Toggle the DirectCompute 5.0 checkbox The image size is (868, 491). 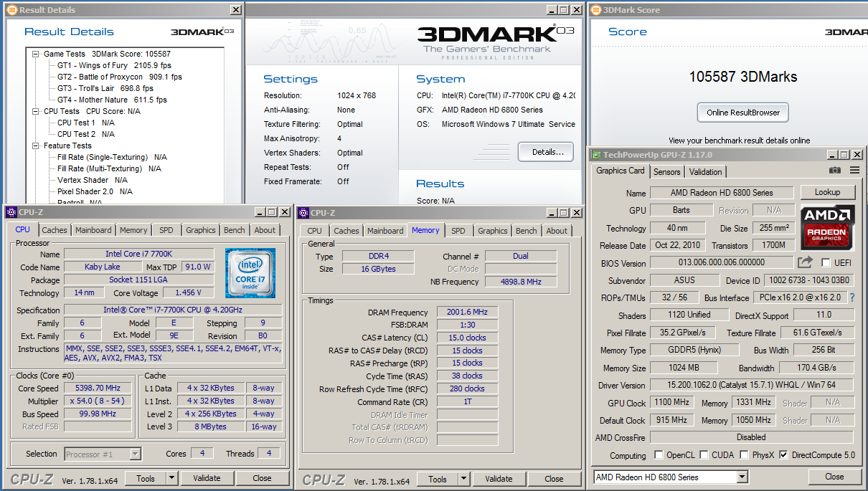pyautogui.click(x=783, y=455)
